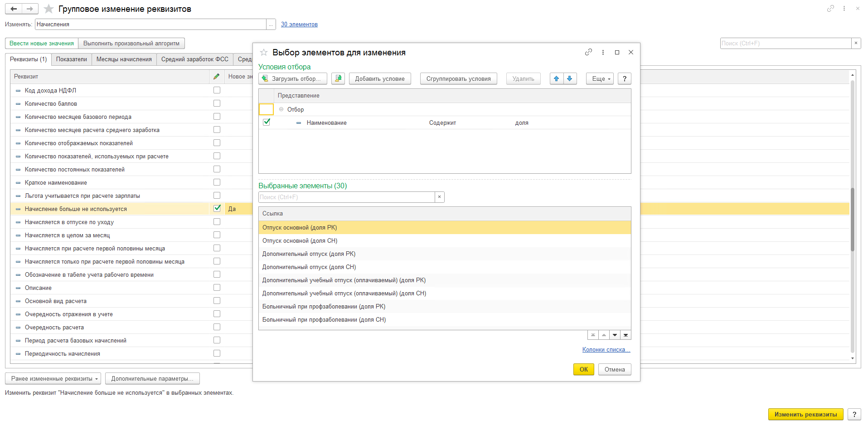
Task: Click the dialog help question mark button
Action: tap(625, 78)
